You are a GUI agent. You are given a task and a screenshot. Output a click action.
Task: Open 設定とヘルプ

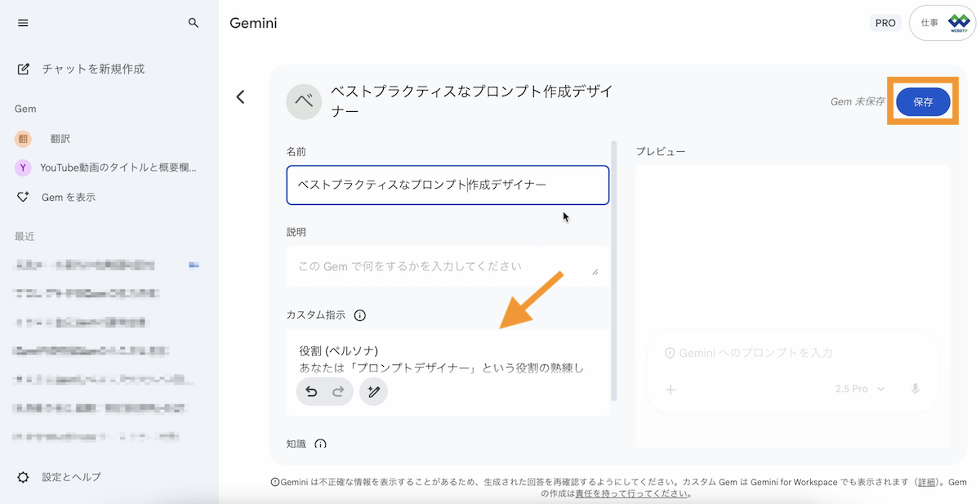(x=71, y=477)
